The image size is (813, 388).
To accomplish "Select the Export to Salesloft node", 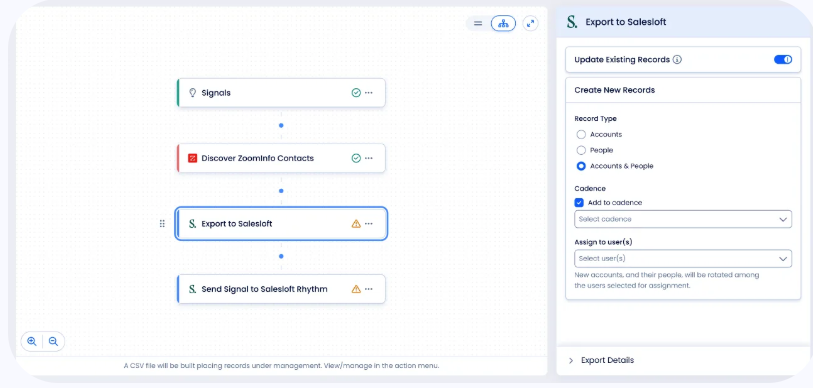I will [281, 224].
